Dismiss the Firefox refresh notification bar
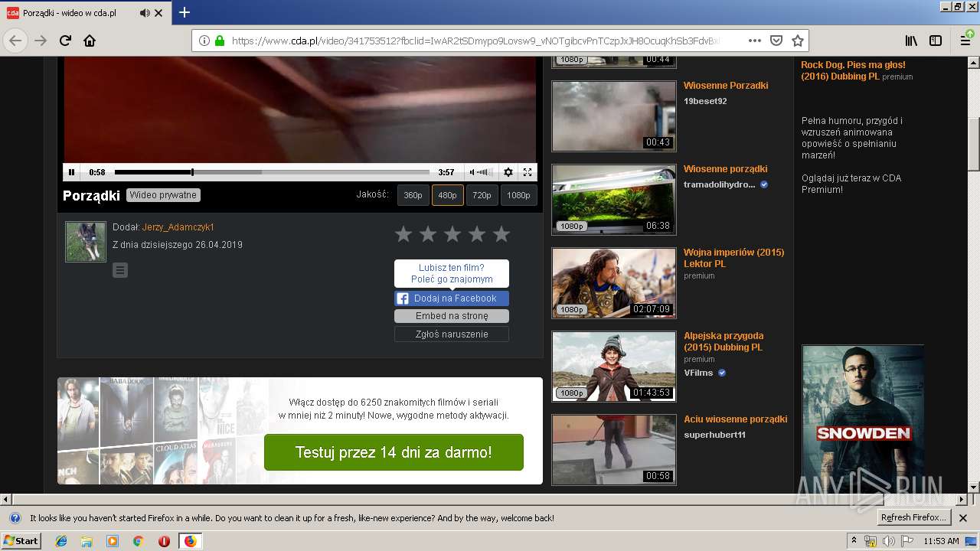This screenshot has width=980, height=551. [x=963, y=518]
